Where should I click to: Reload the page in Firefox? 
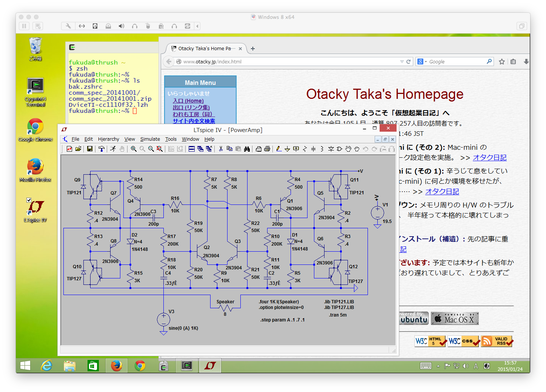tap(408, 61)
